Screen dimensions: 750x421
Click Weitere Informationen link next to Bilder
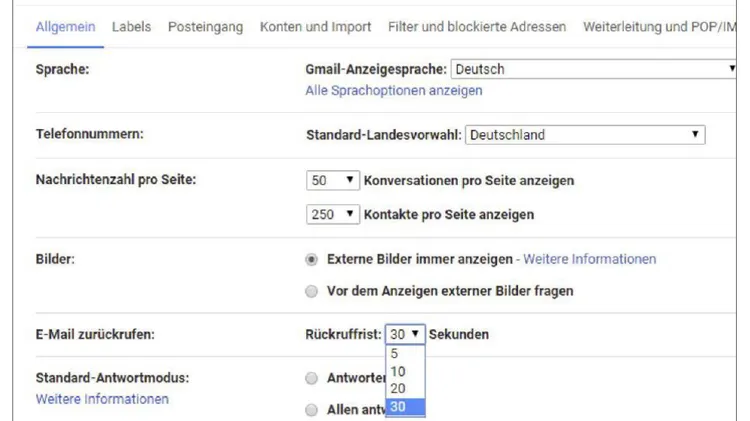pyautogui.click(x=590, y=259)
